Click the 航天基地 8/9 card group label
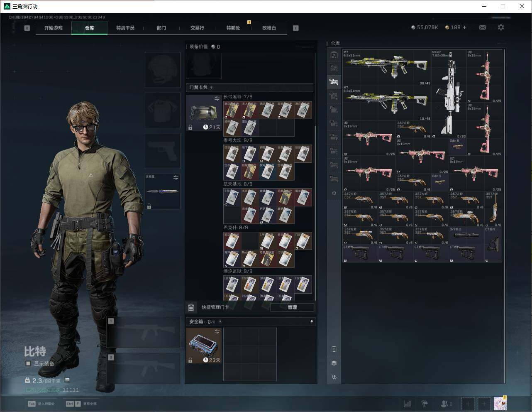532x412 pixels. click(238, 184)
